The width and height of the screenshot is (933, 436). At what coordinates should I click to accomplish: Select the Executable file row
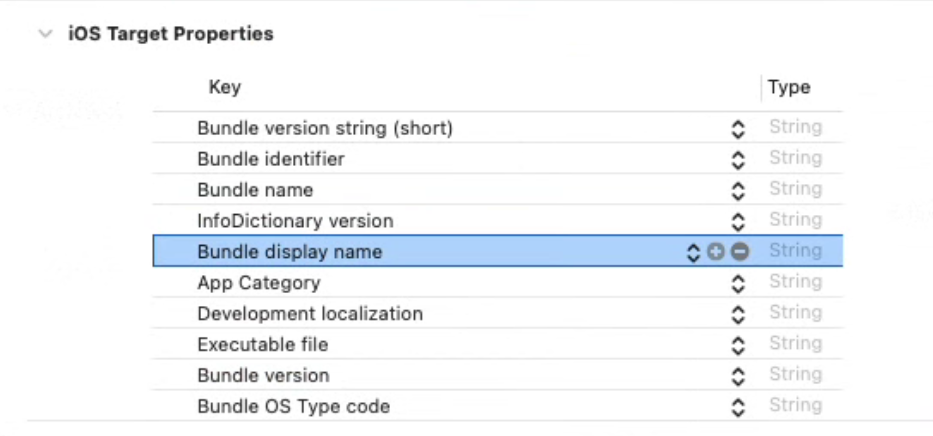coord(497,344)
